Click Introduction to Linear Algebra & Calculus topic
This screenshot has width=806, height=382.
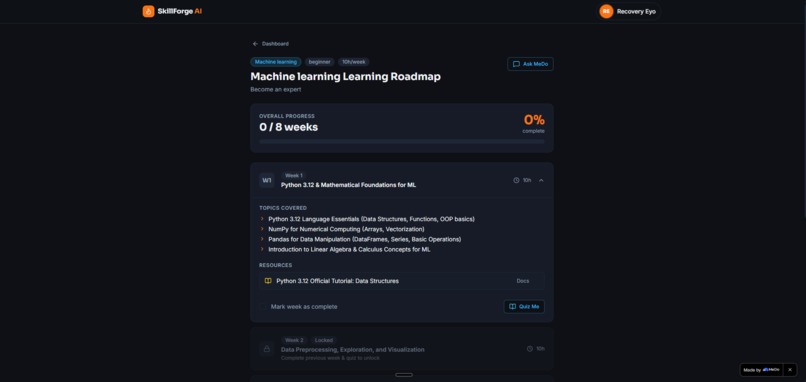click(349, 249)
